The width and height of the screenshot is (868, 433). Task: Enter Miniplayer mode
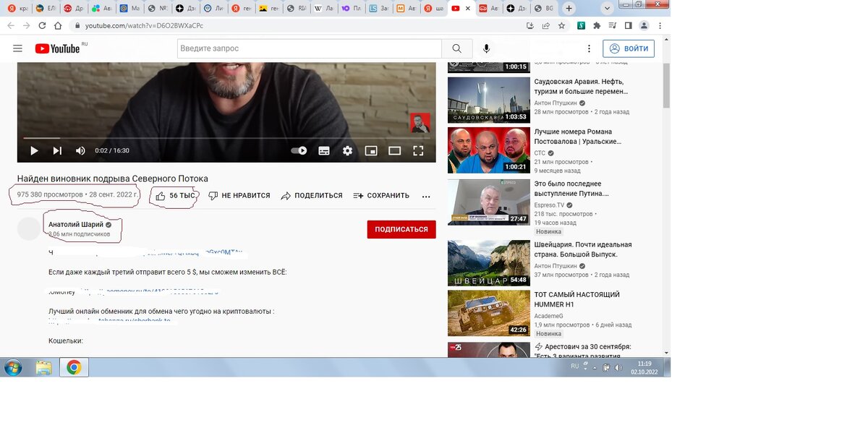[x=371, y=150]
